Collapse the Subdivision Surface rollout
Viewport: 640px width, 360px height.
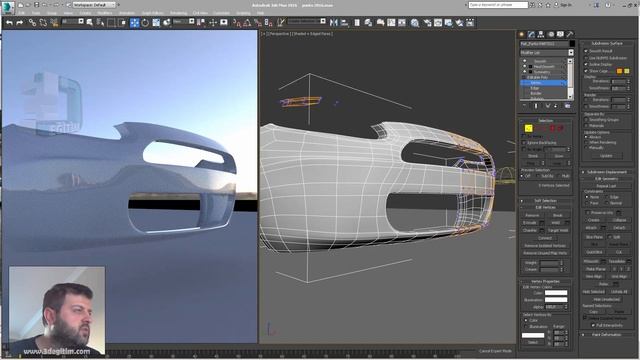coord(607,43)
